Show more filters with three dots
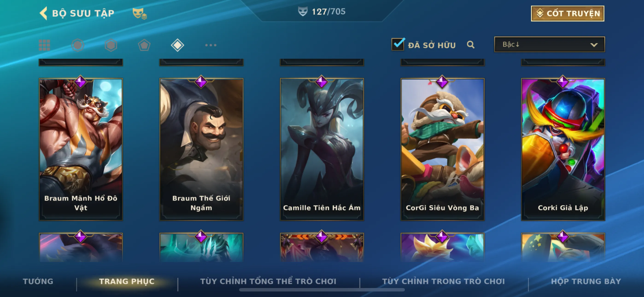 pos(211,45)
